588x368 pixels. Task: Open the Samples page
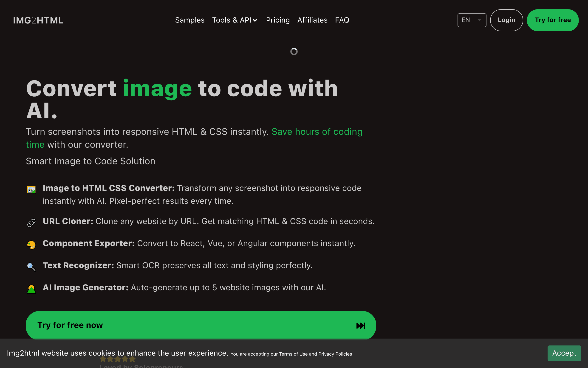(x=190, y=20)
